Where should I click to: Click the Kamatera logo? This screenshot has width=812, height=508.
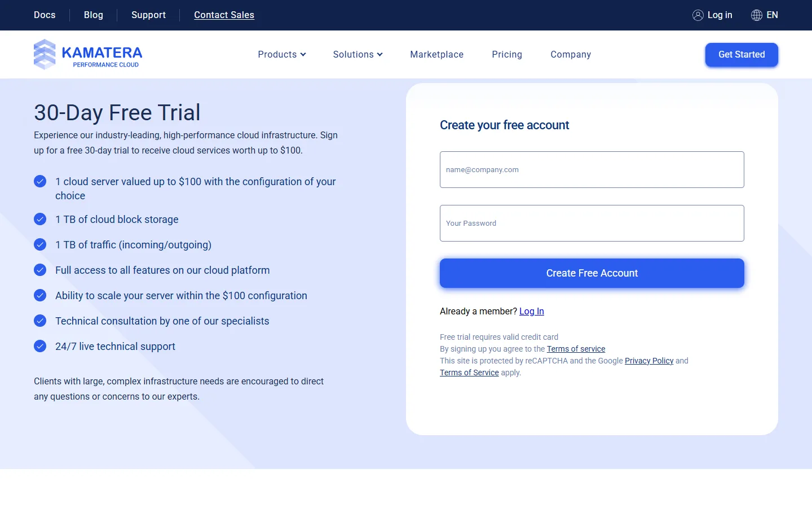click(x=88, y=54)
